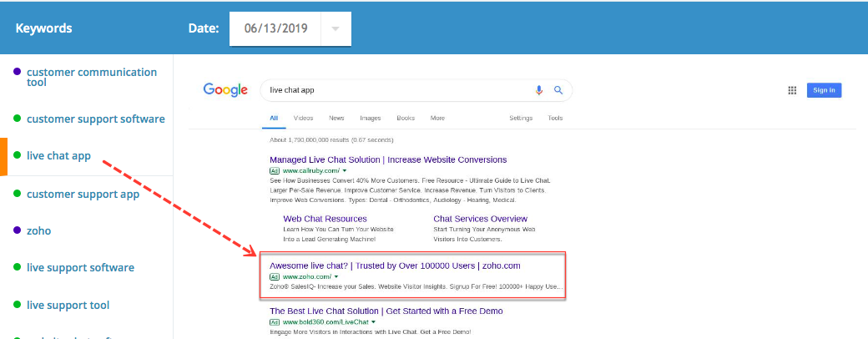Image resolution: width=868 pixels, height=339 pixels.
Task: Click the green dot beside live chat app
Action: [x=17, y=155]
